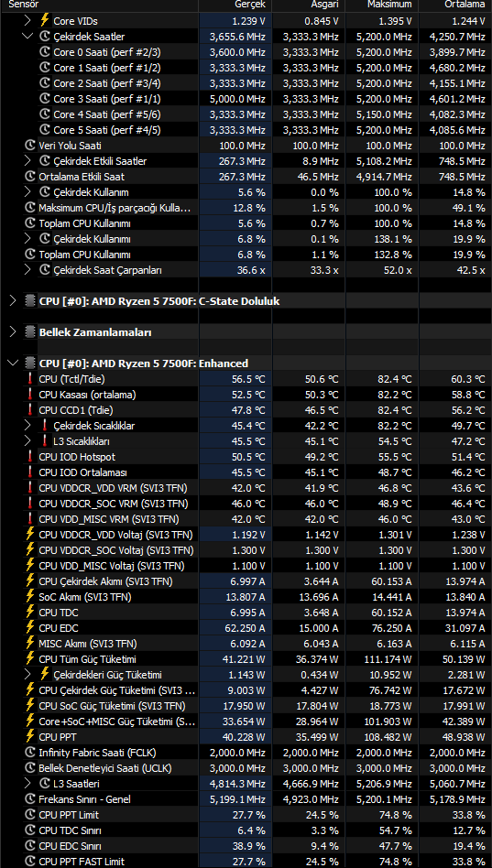Click lightning icon of CPU Tüm Güç Tüketimi

pos(30,658)
